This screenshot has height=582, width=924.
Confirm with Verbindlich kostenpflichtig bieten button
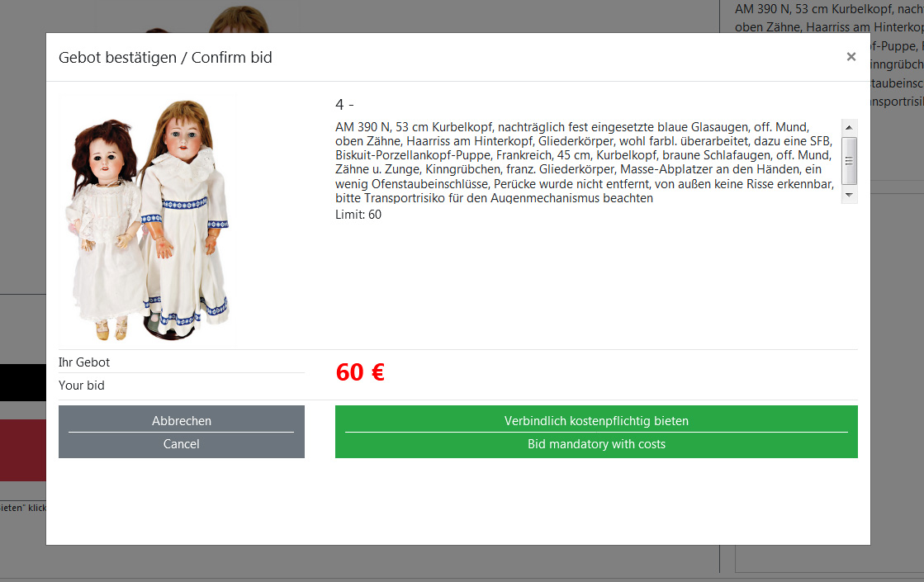(x=596, y=432)
